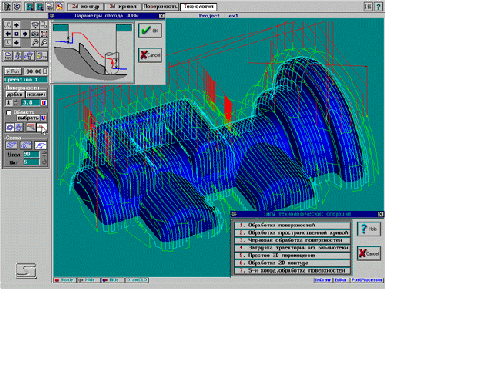Switch to the Технология tab

(199, 6)
